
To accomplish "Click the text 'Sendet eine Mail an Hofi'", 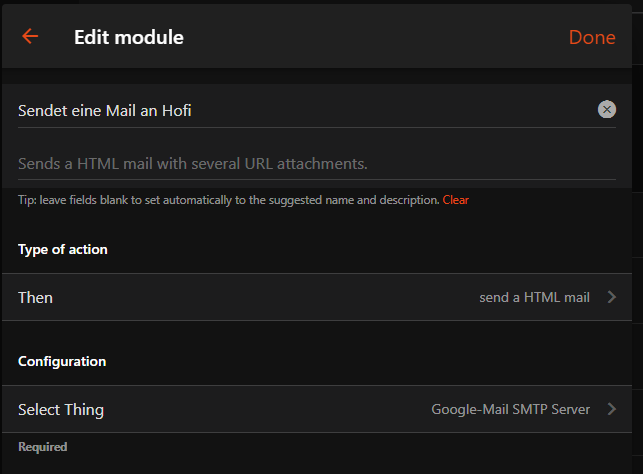I will [x=105, y=111].
